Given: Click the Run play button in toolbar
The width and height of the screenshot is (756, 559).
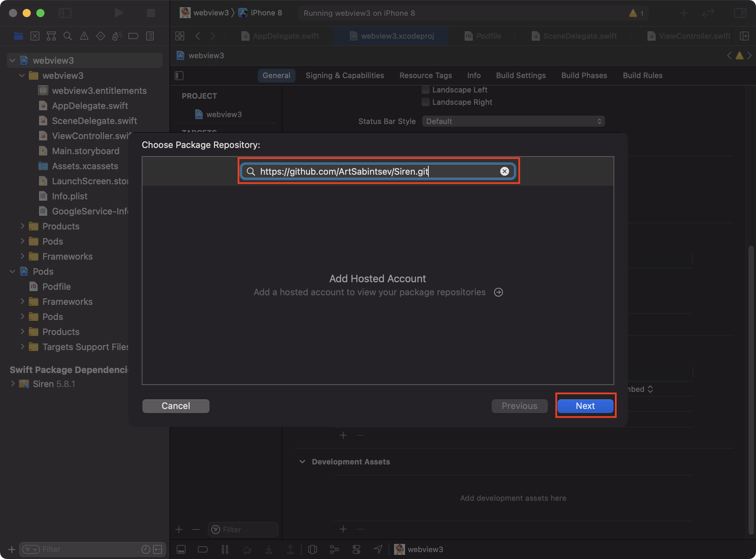Looking at the screenshot, I should click(x=118, y=13).
